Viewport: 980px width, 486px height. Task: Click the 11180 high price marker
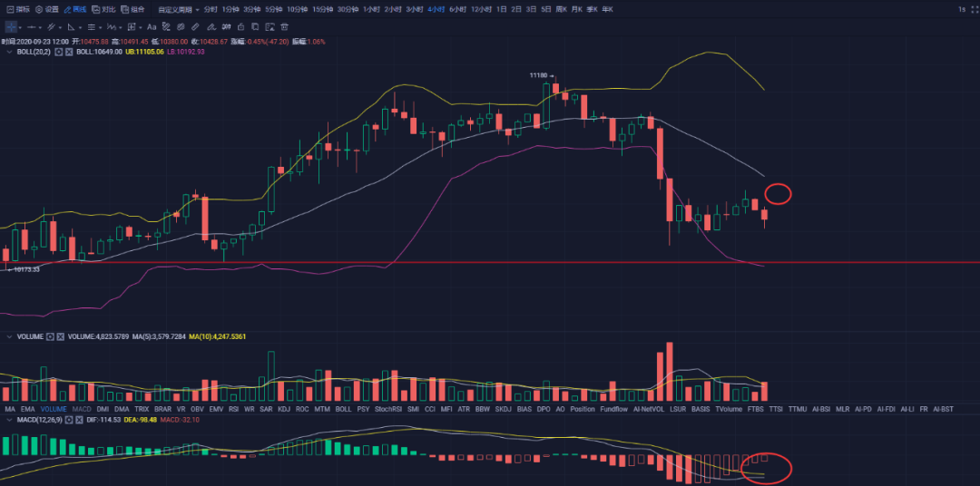tap(542, 75)
